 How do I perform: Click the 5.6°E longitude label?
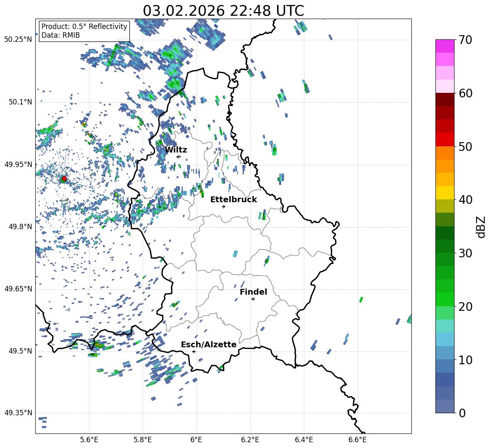[x=89, y=440]
